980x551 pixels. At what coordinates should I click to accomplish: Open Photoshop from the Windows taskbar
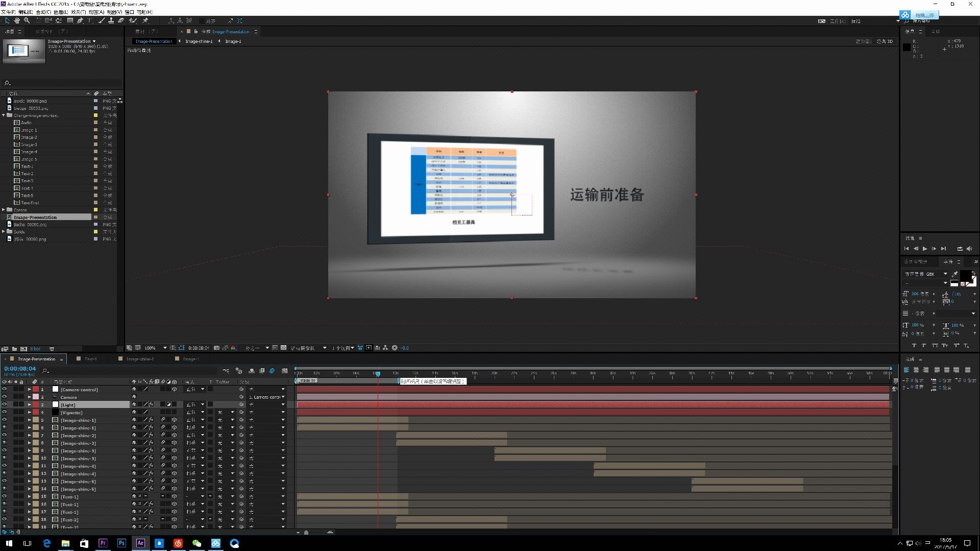(121, 543)
